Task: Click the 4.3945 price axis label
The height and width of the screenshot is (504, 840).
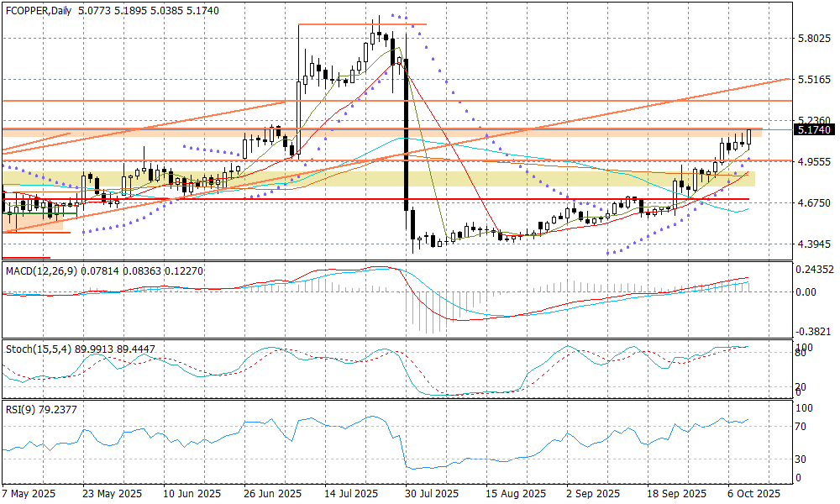Action: (813, 244)
